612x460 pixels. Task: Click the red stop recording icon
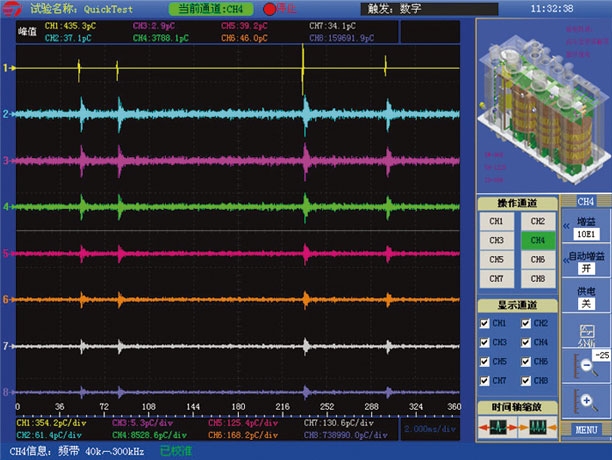pyautogui.click(x=269, y=8)
